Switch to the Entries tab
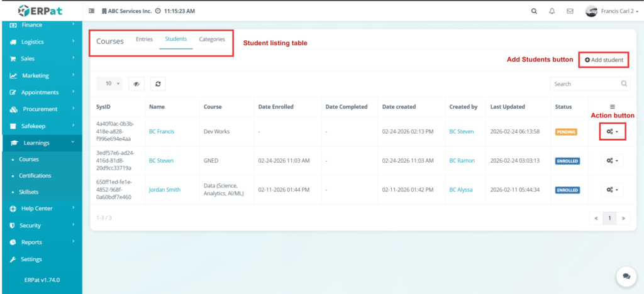The width and height of the screenshot is (644, 294). coord(144,40)
